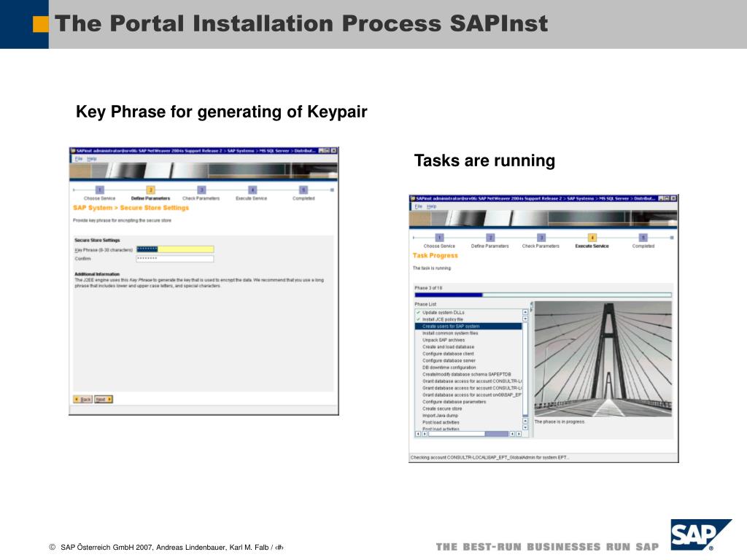Click the checkmark icon beside Update system DLLs
Image resolution: width=747 pixels, height=560 pixels.
tap(418, 312)
